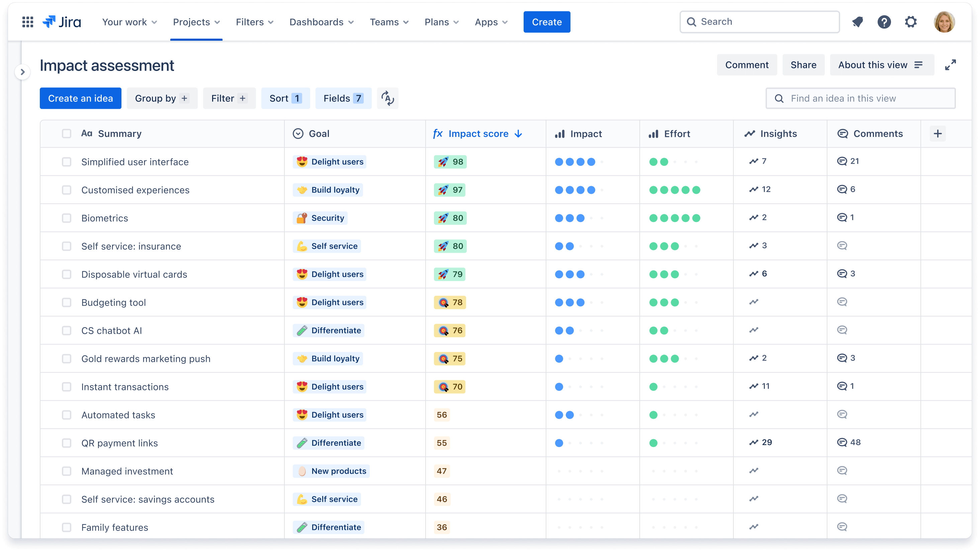Click the Impact score sort icon
980x552 pixels.
(x=518, y=133)
